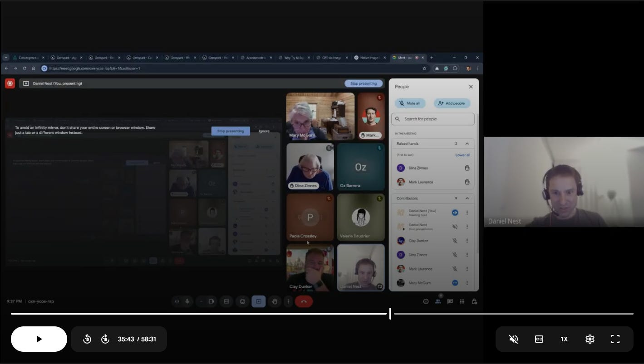Open a new browser tab
The image size is (644, 364).
(x=432, y=58)
